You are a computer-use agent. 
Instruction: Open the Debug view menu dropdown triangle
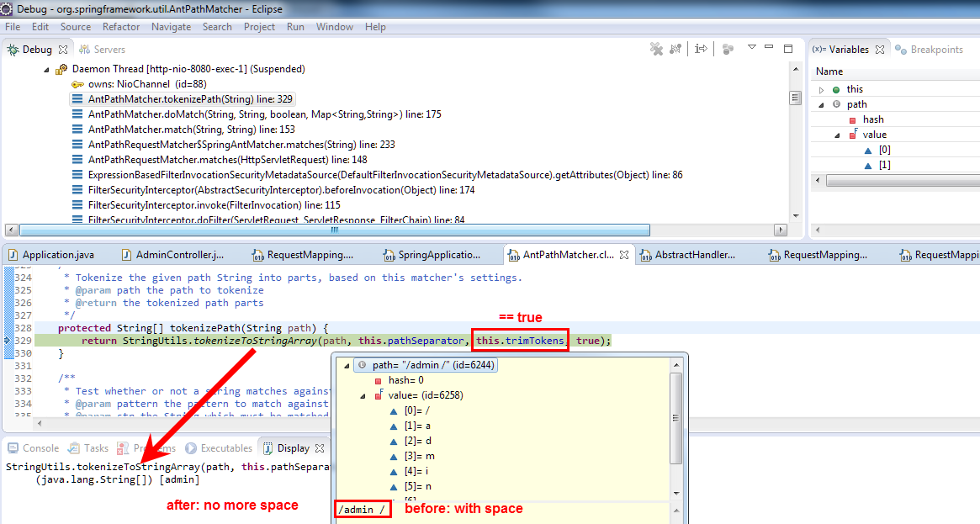751,49
